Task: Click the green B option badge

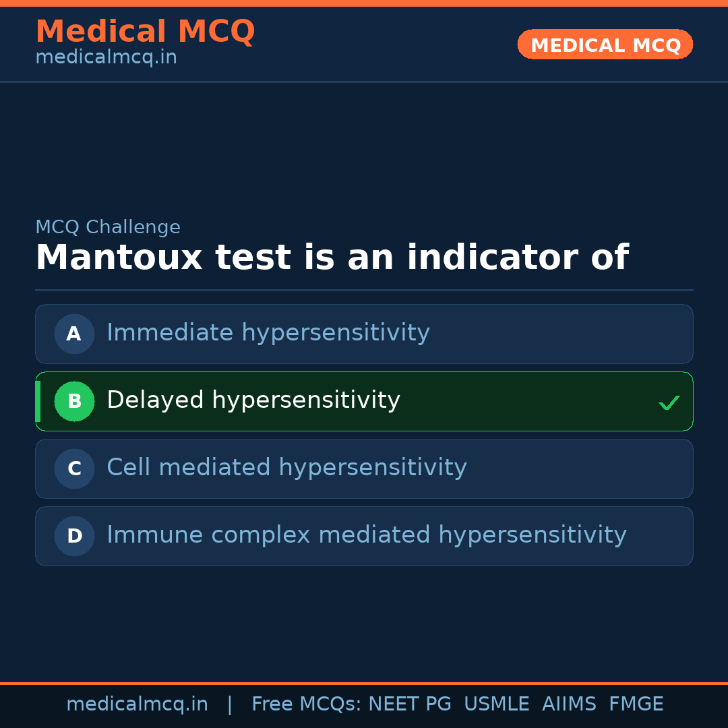Action: point(74,401)
